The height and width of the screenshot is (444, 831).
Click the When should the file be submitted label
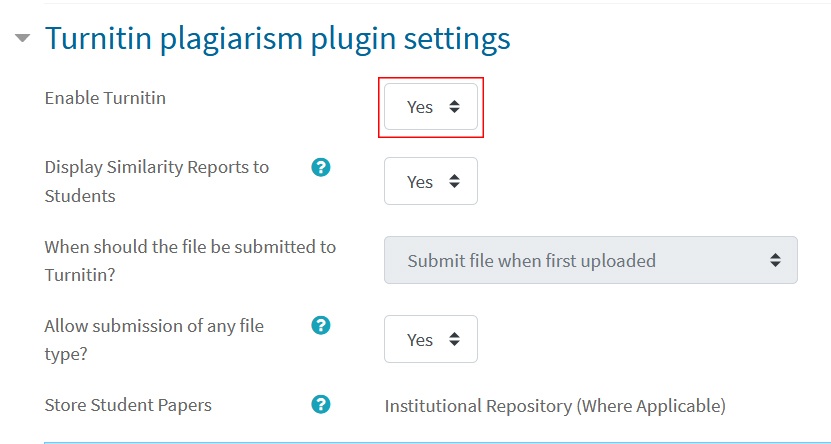(190, 261)
